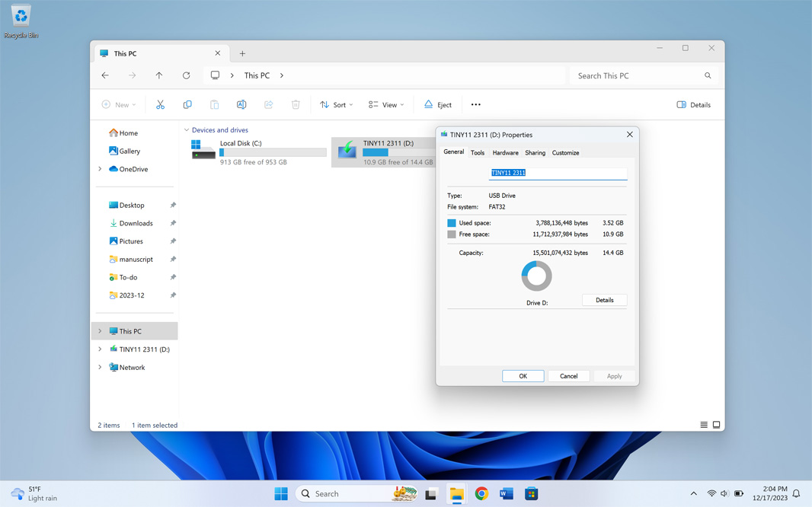
Task: Switch to large icons view in status bar
Action: click(x=716, y=425)
